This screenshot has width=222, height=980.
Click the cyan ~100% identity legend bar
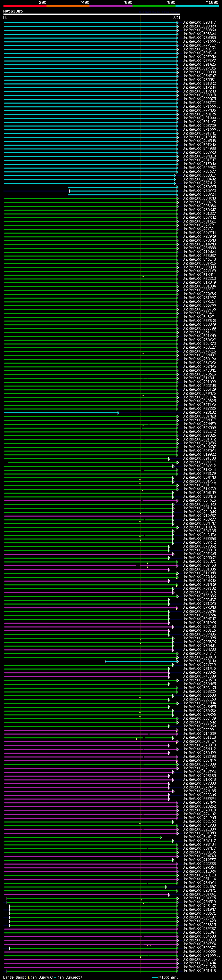point(197,7)
